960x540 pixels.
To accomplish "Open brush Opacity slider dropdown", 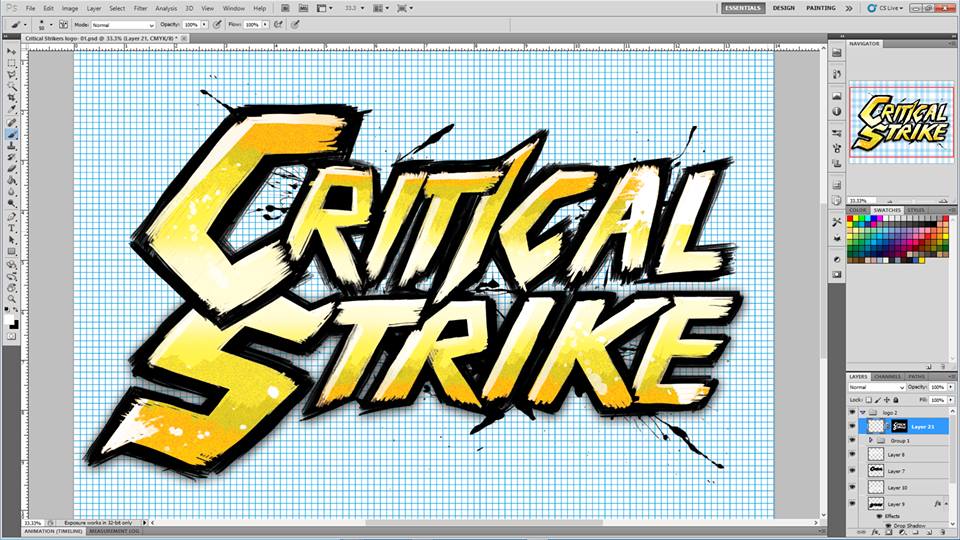I will 204,24.
